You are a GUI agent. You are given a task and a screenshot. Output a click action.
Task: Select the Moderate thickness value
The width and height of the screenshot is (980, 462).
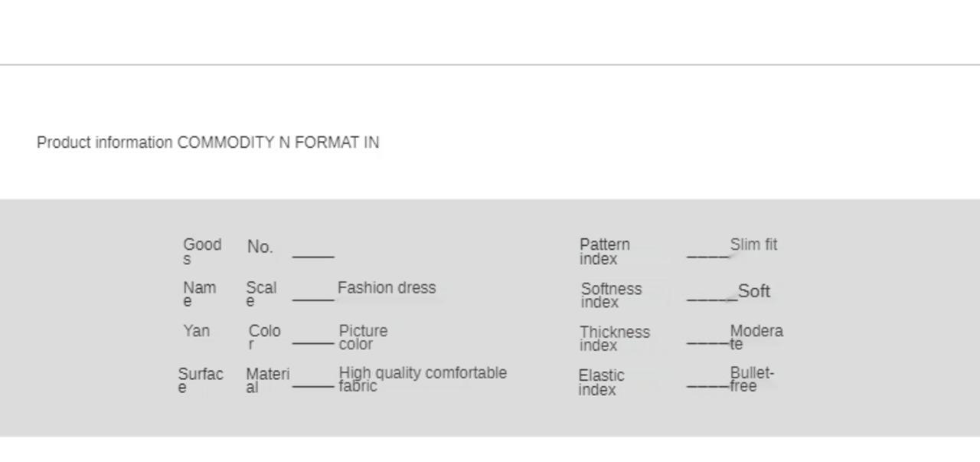756,336
